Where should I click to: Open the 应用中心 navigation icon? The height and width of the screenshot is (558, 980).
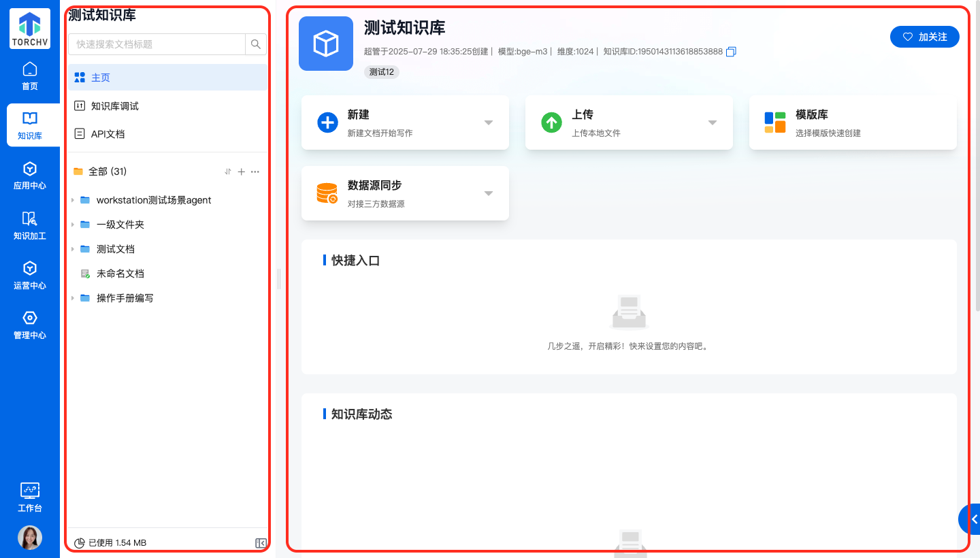[30, 176]
